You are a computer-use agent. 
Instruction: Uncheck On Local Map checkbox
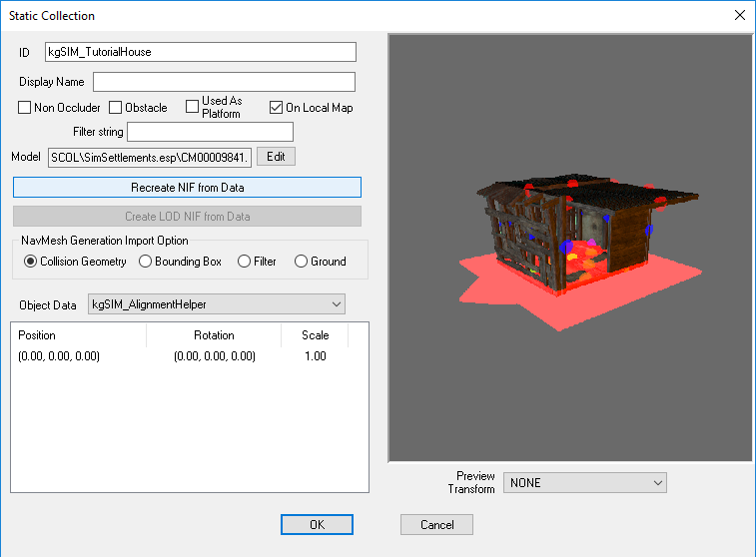point(276,108)
